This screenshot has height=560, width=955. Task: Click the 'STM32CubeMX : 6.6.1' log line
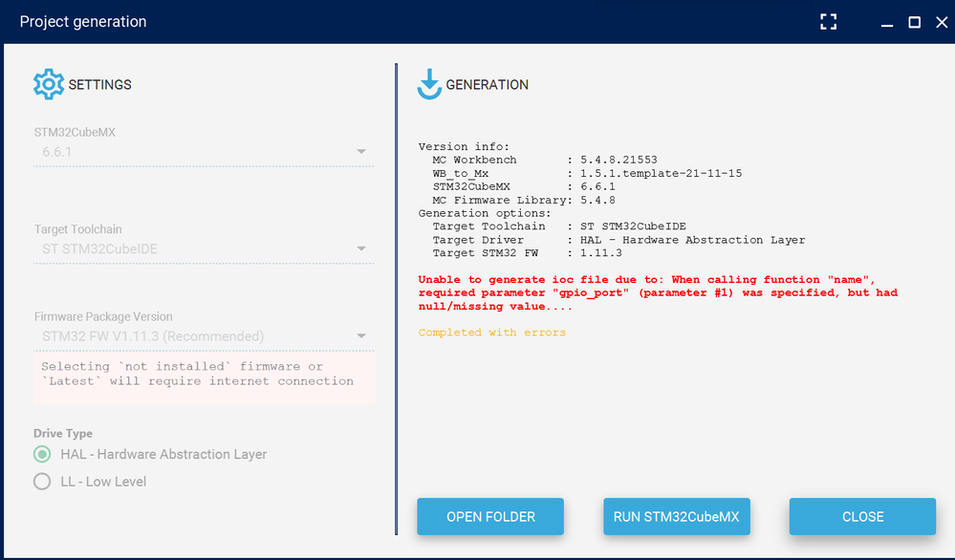(x=524, y=187)
